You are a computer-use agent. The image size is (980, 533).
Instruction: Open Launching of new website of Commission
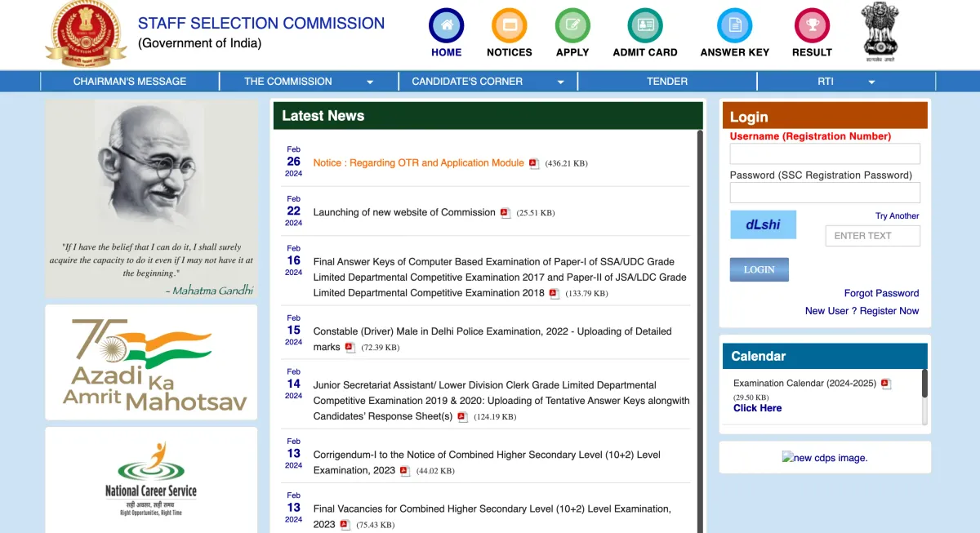(404, 212)
